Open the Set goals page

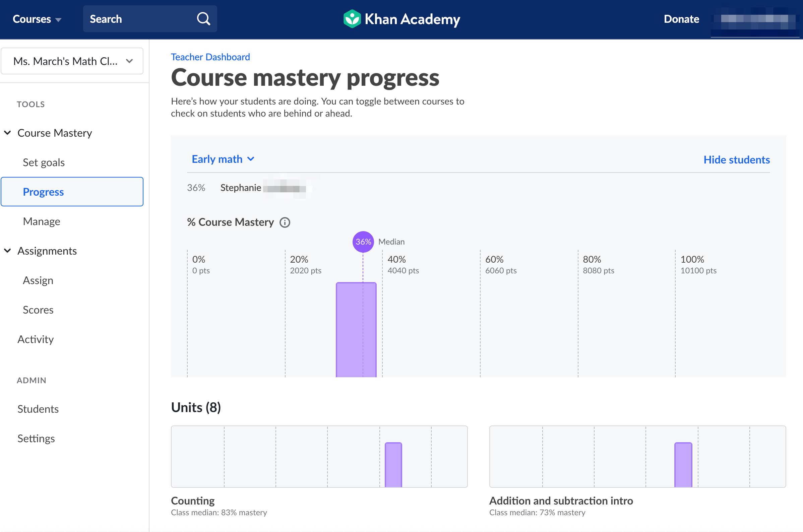44,162
